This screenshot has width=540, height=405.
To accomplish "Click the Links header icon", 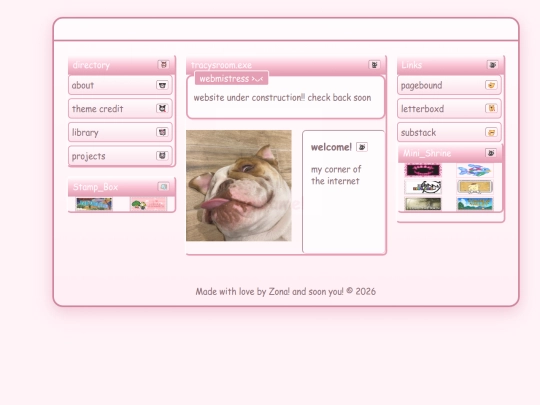I will [492, 65].
